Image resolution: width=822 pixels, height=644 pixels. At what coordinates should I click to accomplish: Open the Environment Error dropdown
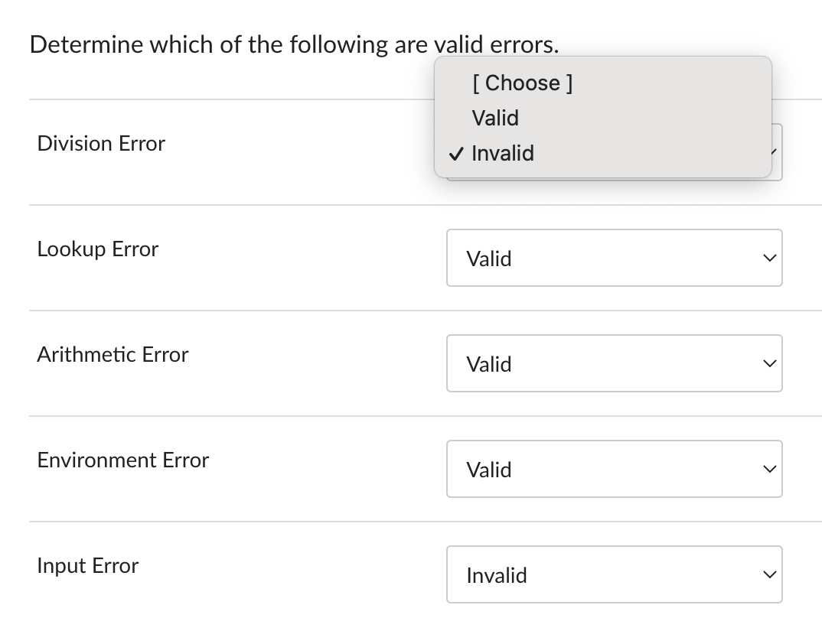pos(614,469)
